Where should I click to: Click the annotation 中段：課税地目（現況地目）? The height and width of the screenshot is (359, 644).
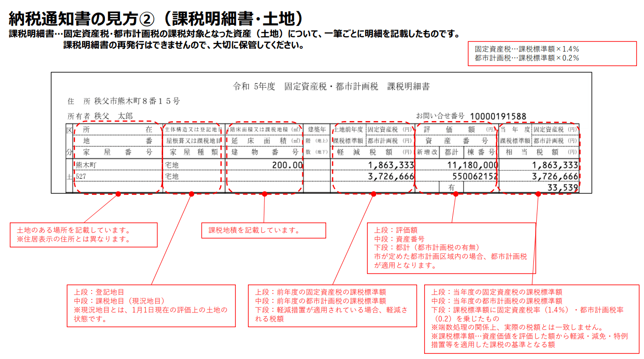coord(119,301)
